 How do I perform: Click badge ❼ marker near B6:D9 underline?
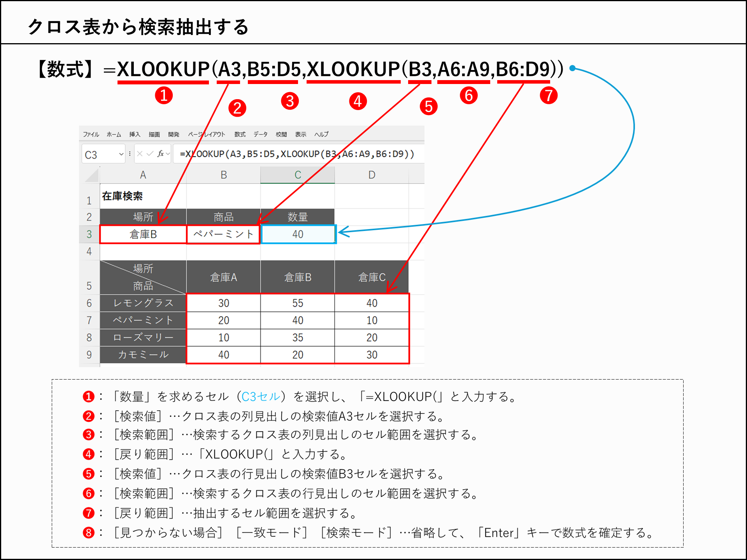coord(549,95)
